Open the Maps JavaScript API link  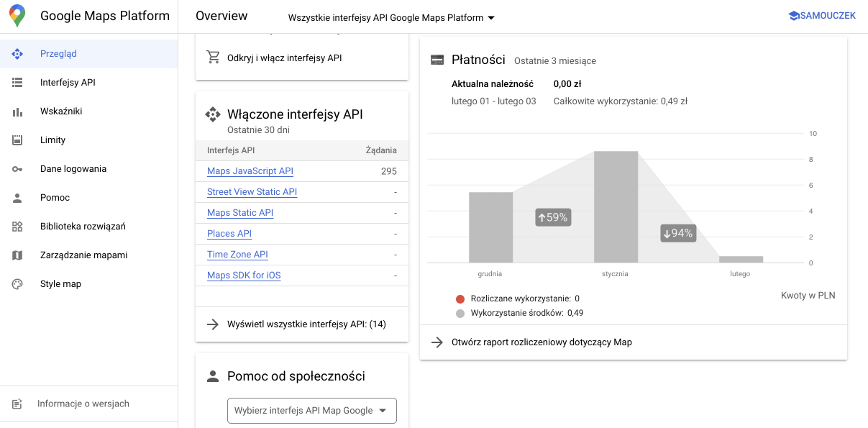[x=250, y=170]
